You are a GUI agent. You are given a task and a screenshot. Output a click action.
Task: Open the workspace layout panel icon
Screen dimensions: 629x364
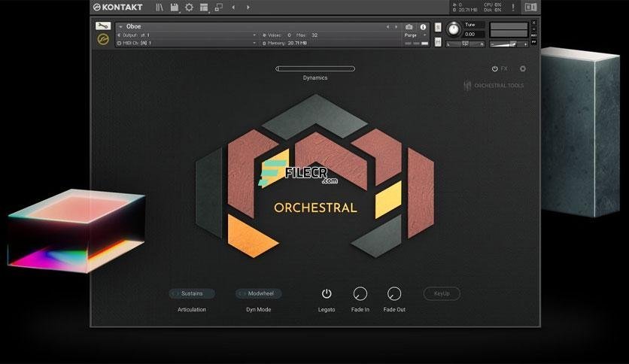tap(204, 8)
